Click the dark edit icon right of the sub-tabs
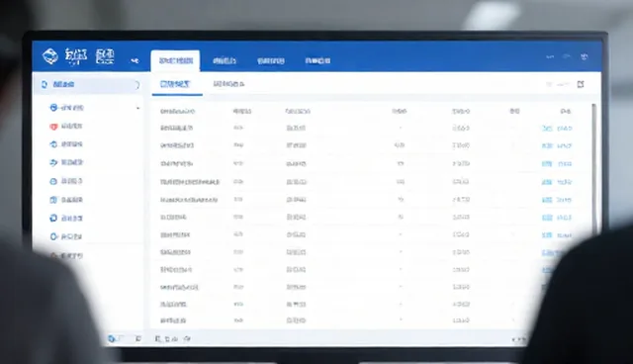The width and height of the screenshot is (633, 364). (x=581, y=84)
